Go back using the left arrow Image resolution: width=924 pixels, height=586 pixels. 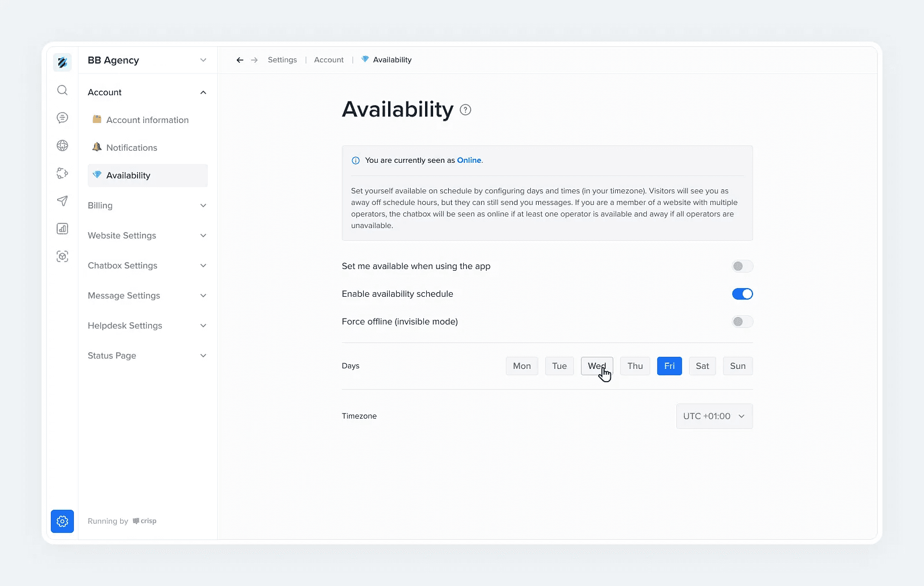pos(240,60)
